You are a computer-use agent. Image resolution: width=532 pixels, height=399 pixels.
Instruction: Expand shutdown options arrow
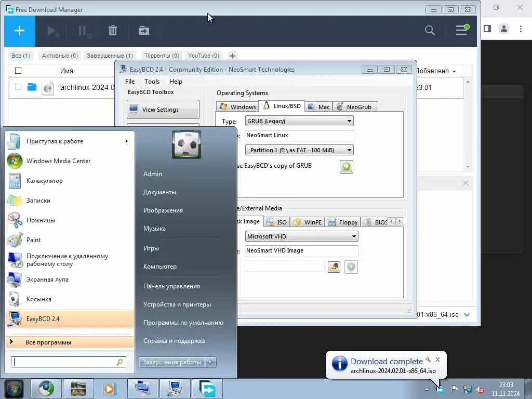[x=211, y=362]
